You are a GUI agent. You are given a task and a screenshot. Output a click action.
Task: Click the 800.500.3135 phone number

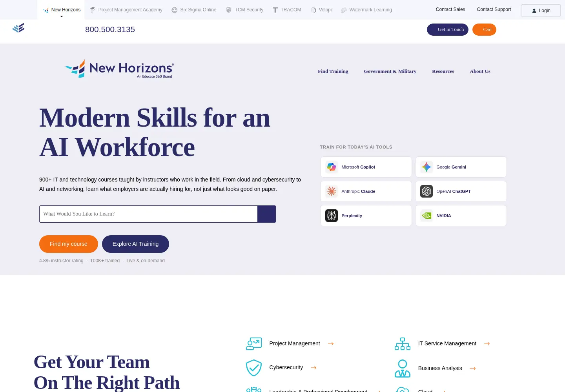click(110, 29)
